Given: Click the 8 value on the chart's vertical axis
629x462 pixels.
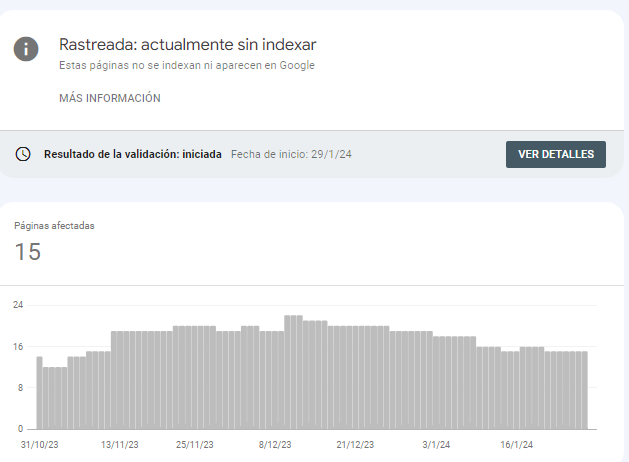Looking at the screenshot, I should coord(20,388).
